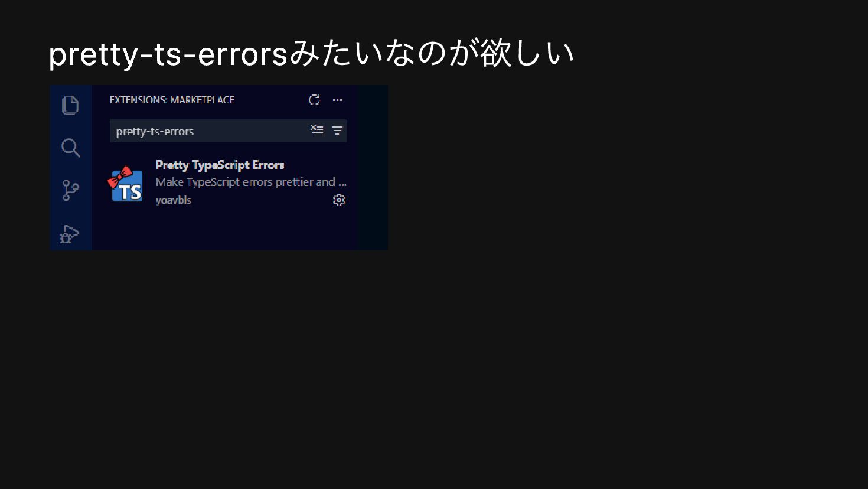Viewport: 868px width, 489px height.
Task: Open the Search magnifier icon in activity bar
Action: (70, 148)
